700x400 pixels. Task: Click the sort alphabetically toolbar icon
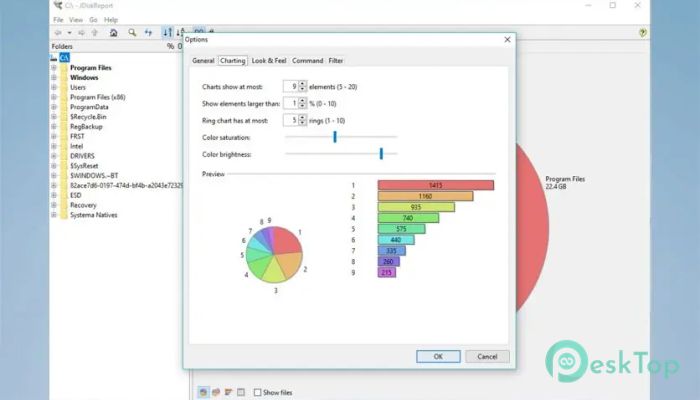(x=179, y=33)
